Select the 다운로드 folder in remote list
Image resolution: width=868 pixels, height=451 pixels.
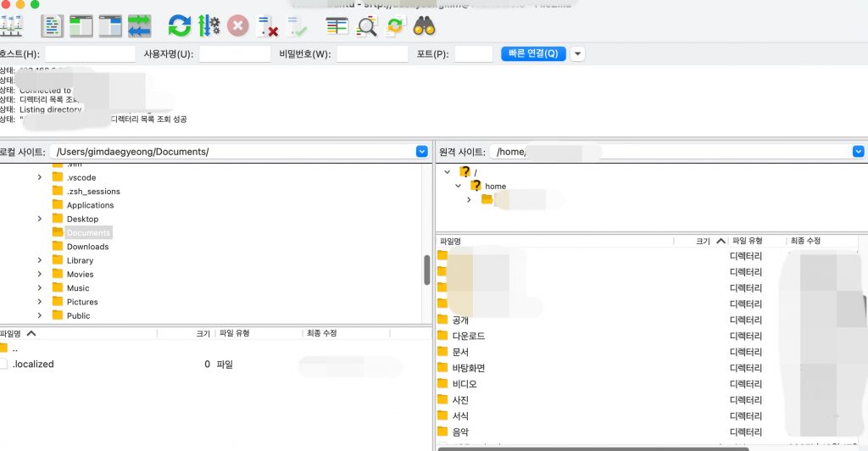click(x=468, y=336)
